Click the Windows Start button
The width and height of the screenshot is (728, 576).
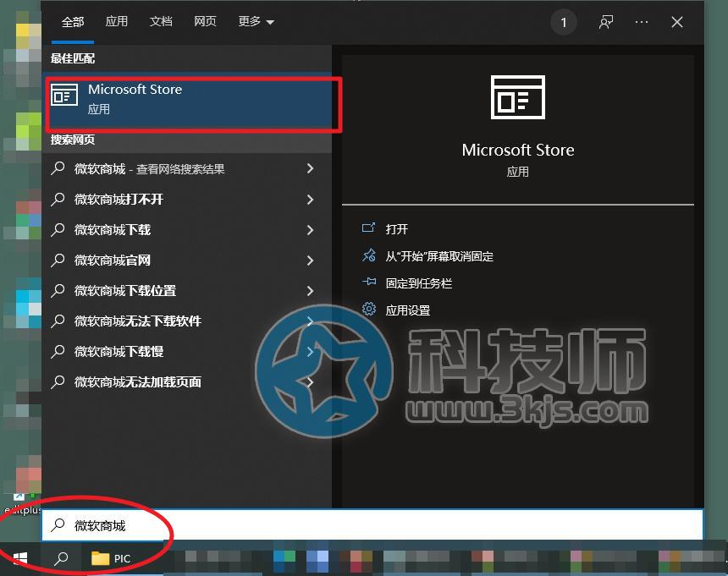click(19, 558)
